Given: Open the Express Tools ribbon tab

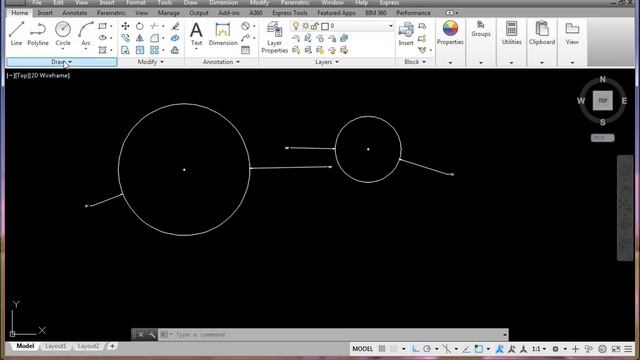Looking at the screenshot, I should (x=290, y=13).
